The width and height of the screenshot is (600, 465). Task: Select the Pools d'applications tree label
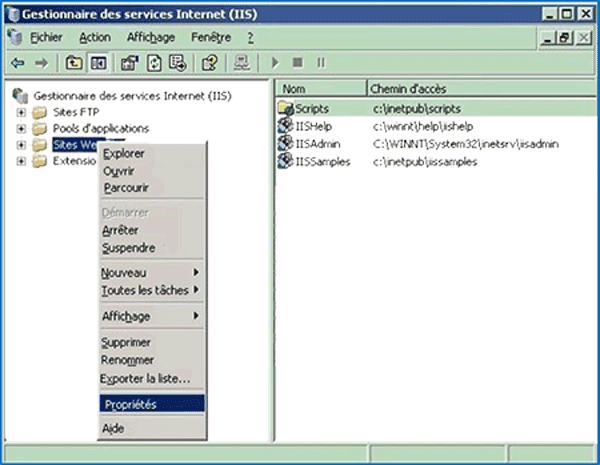click(x=101, y=128)
